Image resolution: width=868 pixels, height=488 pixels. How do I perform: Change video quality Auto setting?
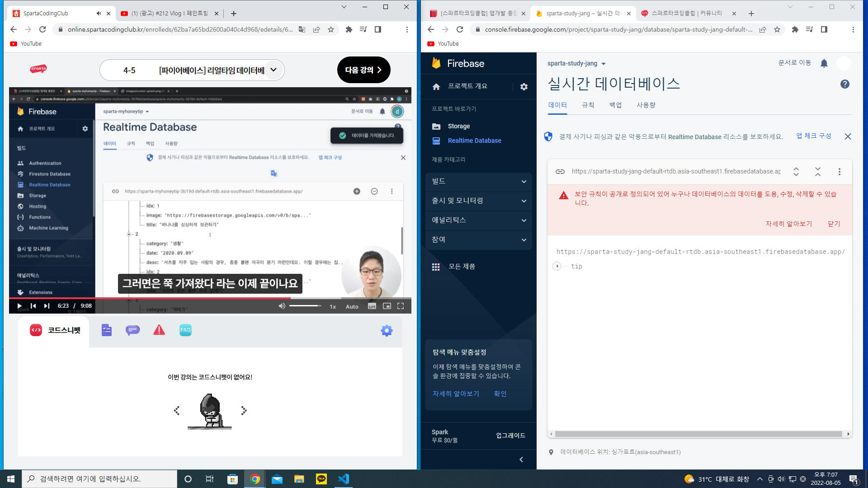pos(352,306)
